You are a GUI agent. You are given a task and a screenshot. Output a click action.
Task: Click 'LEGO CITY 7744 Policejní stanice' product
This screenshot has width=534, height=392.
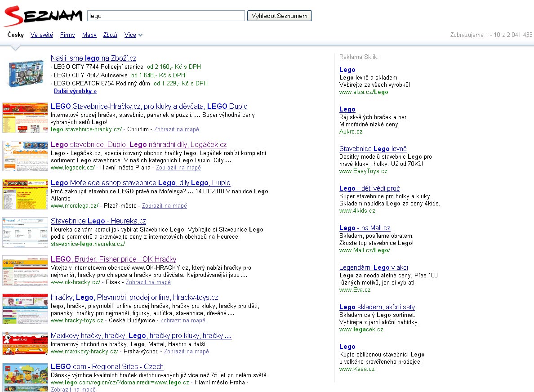click(98, 67)
